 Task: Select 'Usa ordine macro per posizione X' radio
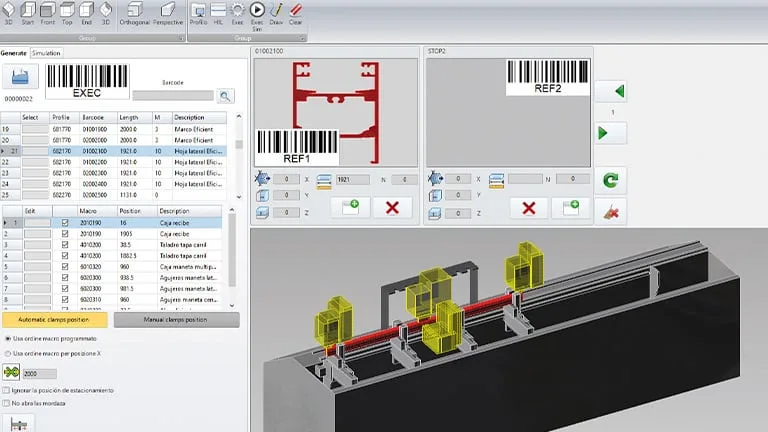click(8, 353)
